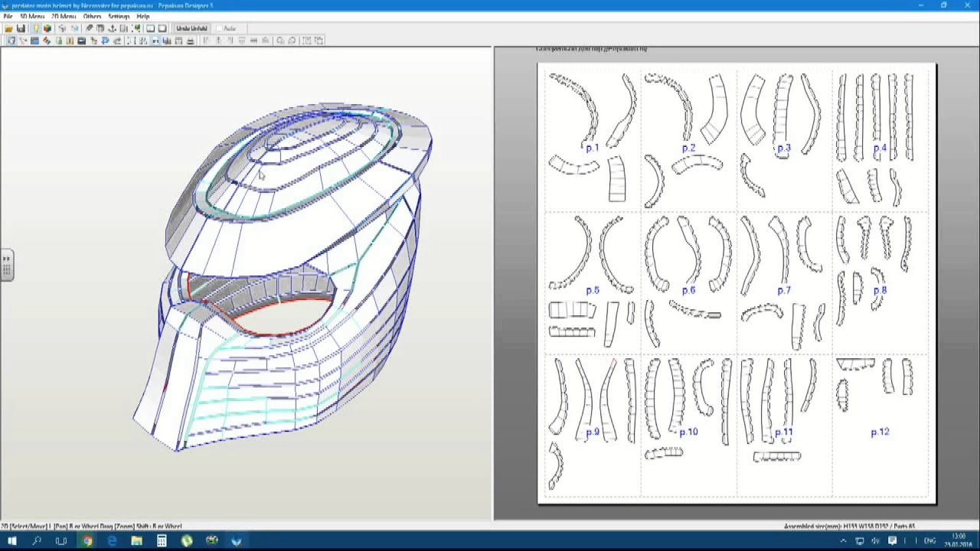Screen dimensions: 980x551
Task: Show hidden system tray icons
Action: tap(844, 541)
